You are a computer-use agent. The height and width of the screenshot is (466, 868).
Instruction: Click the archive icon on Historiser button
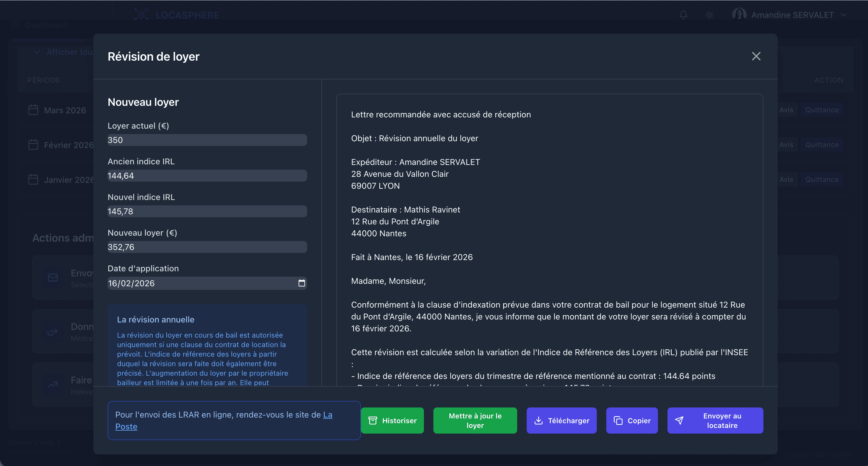click(x=373, y=421)
